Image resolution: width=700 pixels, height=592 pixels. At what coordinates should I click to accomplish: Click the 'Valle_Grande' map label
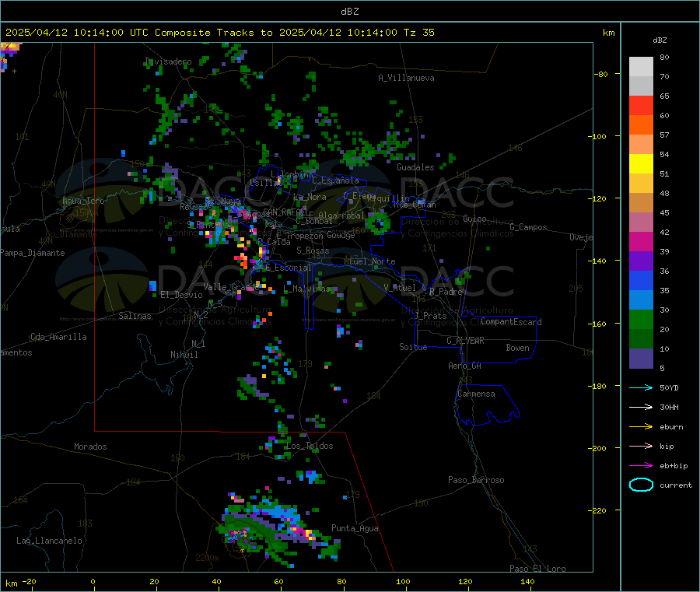point(231,286)
